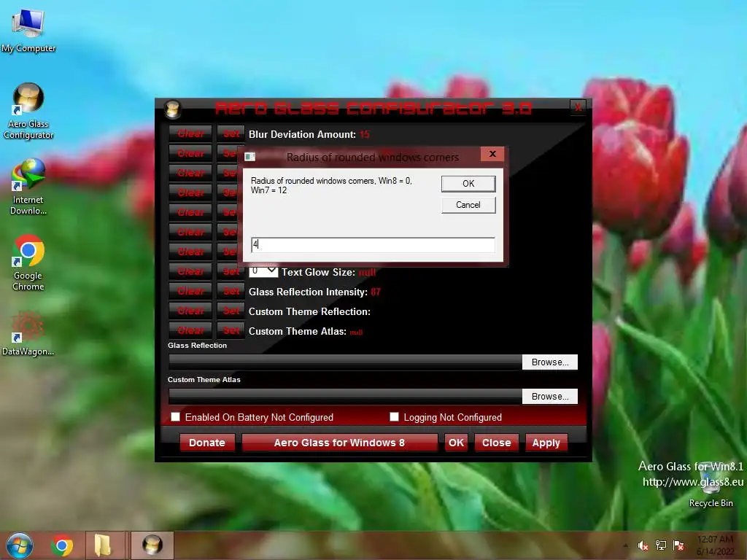Toggle the Logging checkbox
The height and width of the screenshot is (560, 747).
394,417
